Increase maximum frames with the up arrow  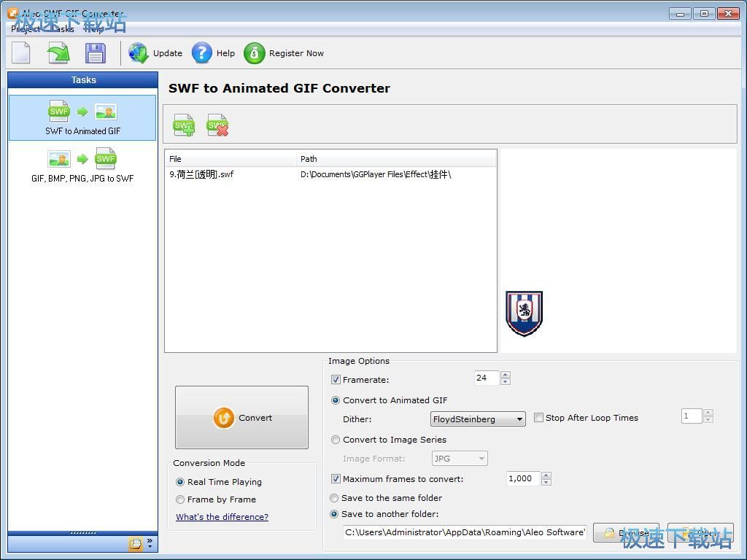click(546, 475)
